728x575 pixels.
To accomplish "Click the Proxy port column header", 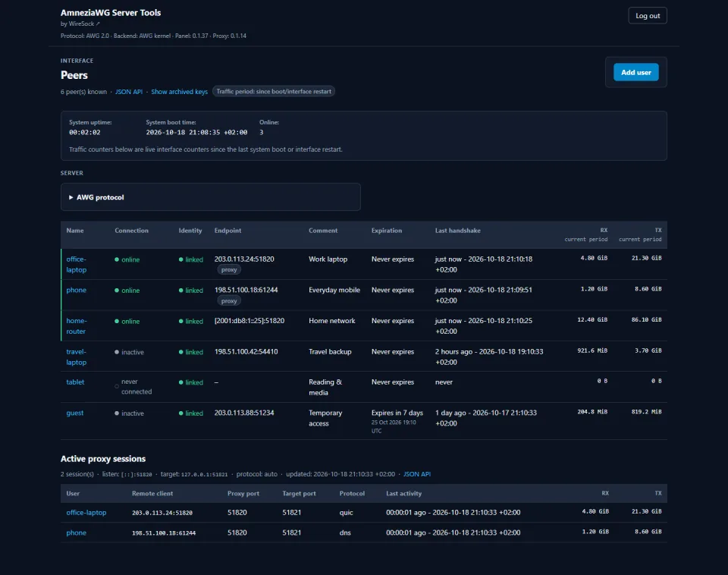I will [243, 493].
